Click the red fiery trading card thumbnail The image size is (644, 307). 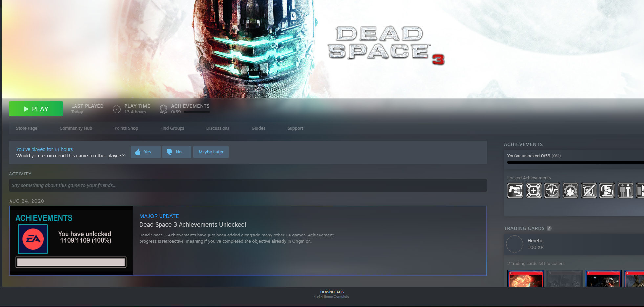[526, 278]
